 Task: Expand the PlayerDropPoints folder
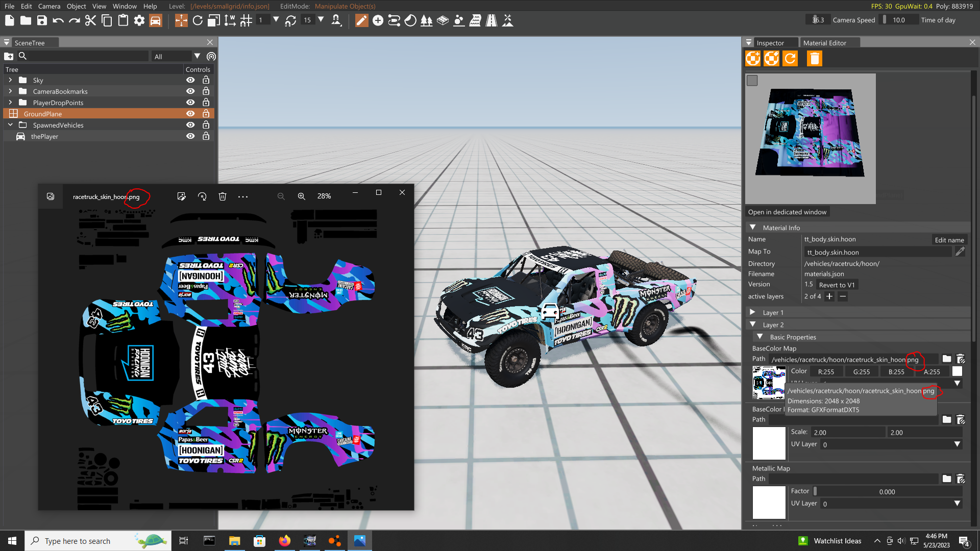tap(10, 103)
